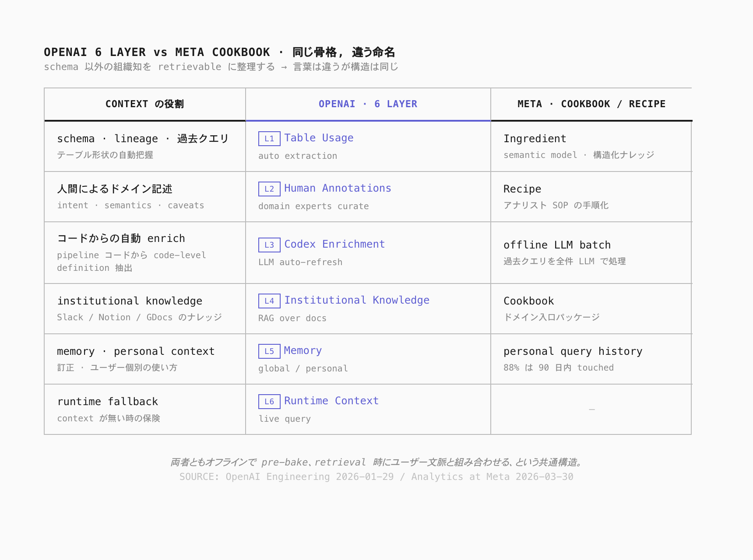Viewport: 753px width, 560px height.
Task: Select the 'domain experts curate' subtitle
Action: (x=313, y=206)
